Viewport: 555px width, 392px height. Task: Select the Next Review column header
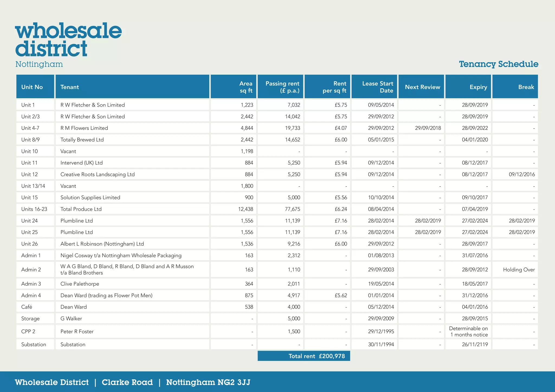[x=422, y=87]
